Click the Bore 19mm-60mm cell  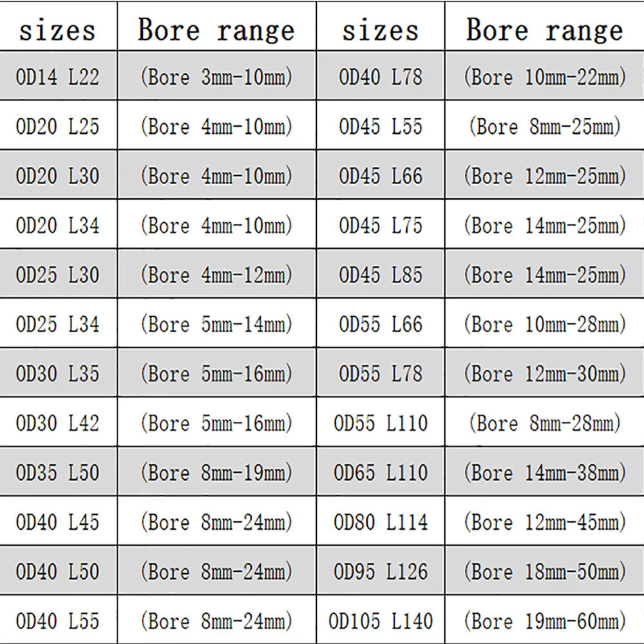(x=545, y=620)
